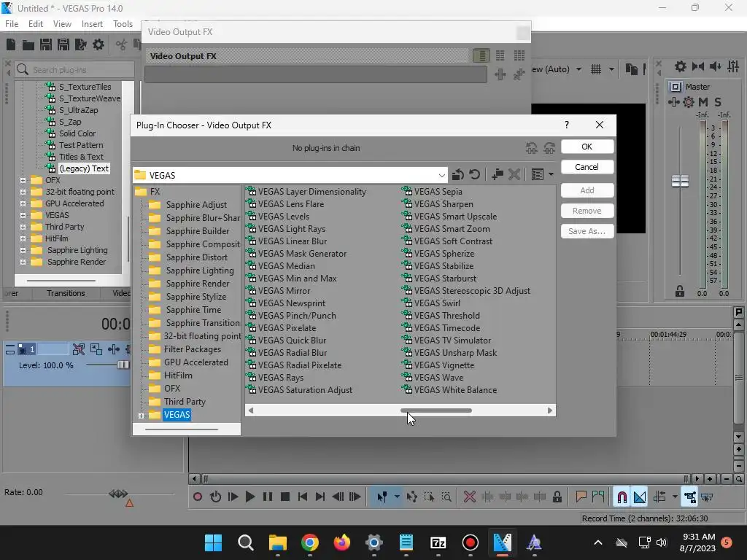Toggle Automatic Crossfades icon
Viewport: 747px width, 560px height.
click(x=640, y=497)
